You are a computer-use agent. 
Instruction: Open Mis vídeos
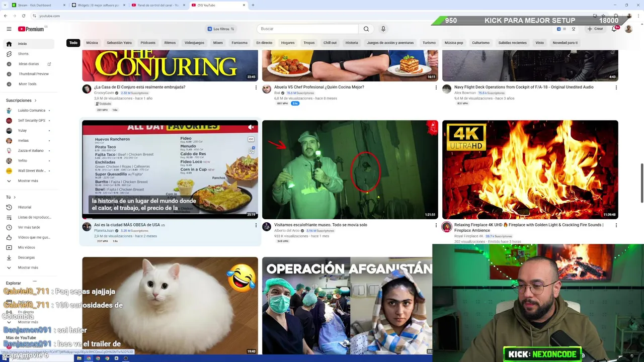point(29,247)
